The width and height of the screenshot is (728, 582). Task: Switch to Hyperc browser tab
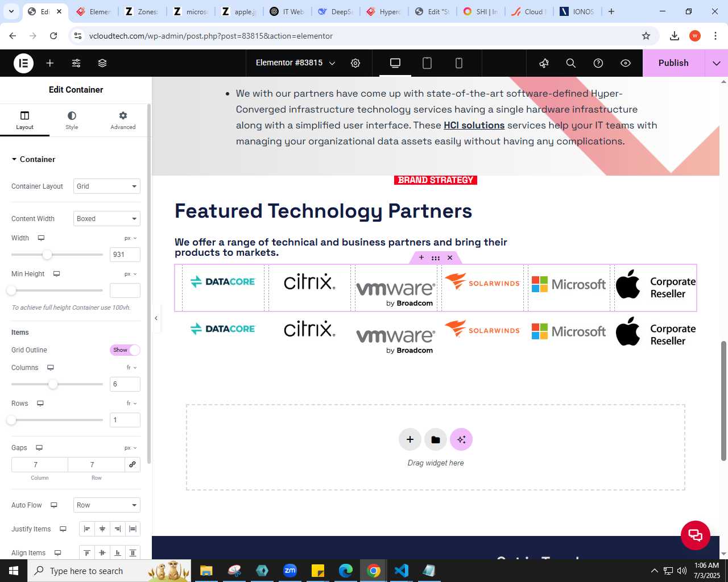(x=384, y=11)
